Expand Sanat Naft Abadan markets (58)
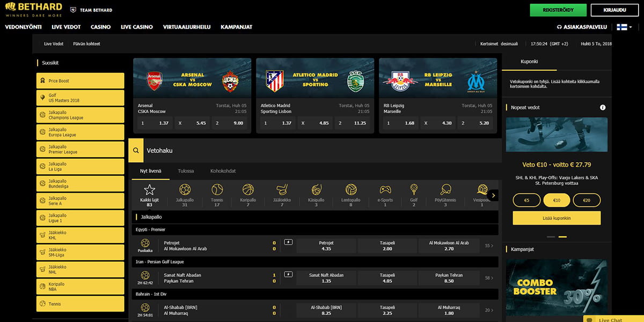 tap(489, 278)
